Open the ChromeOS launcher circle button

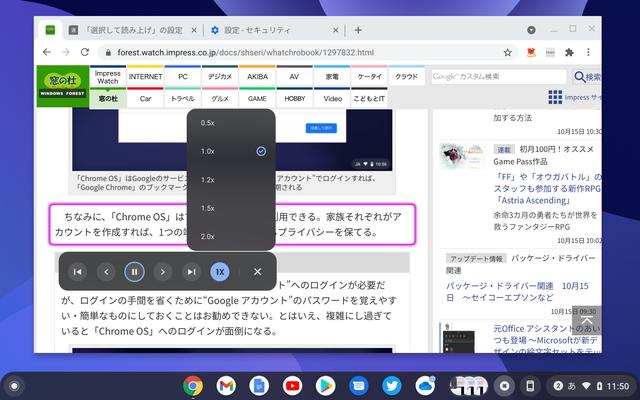coord(14,386)
